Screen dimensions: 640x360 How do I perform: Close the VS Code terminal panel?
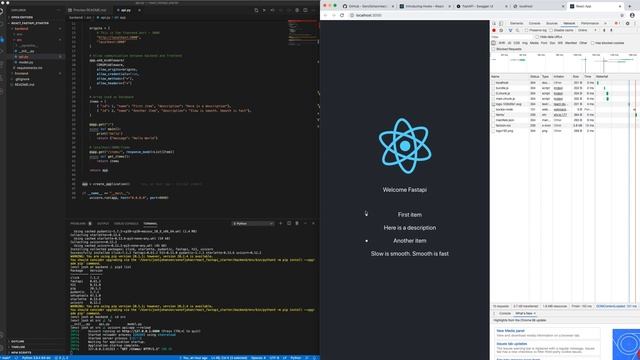click(313, 223)
